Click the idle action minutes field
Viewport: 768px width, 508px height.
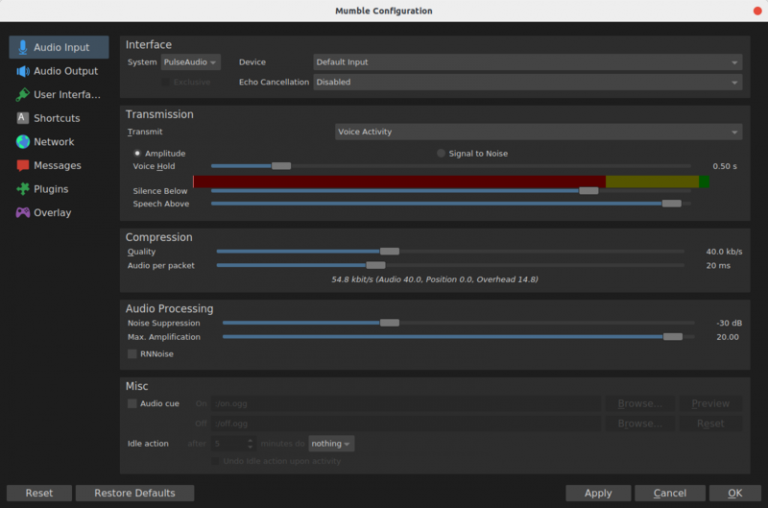click(232, 443)
